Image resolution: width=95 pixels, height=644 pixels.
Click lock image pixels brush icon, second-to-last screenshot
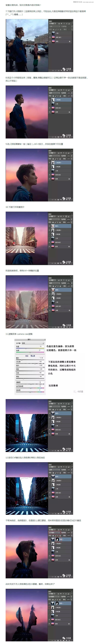(x=55, y=536)
